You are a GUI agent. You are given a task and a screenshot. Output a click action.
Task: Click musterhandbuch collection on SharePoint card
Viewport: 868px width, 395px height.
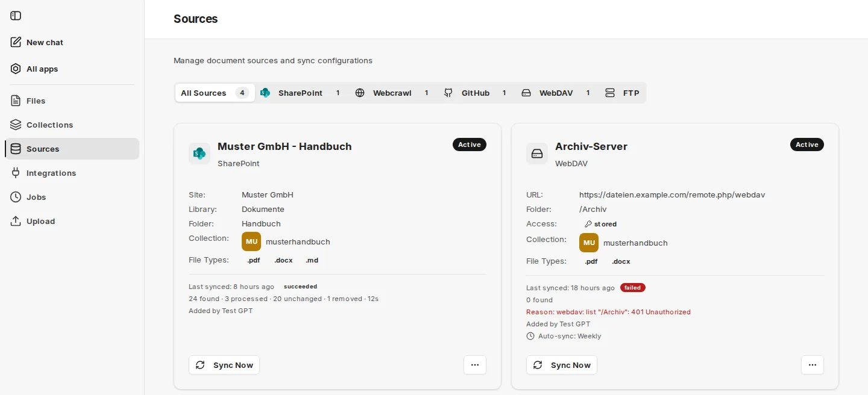pos(298,241)
